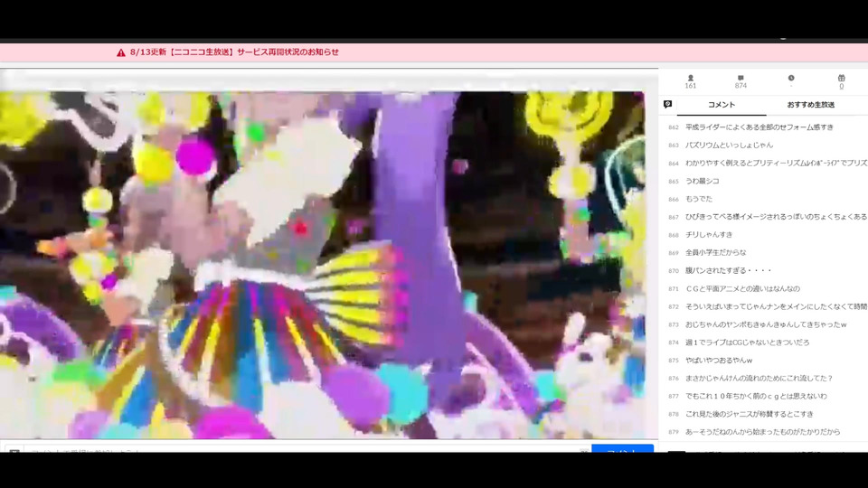Switch to the コメント tab

(x=722, y=105)
